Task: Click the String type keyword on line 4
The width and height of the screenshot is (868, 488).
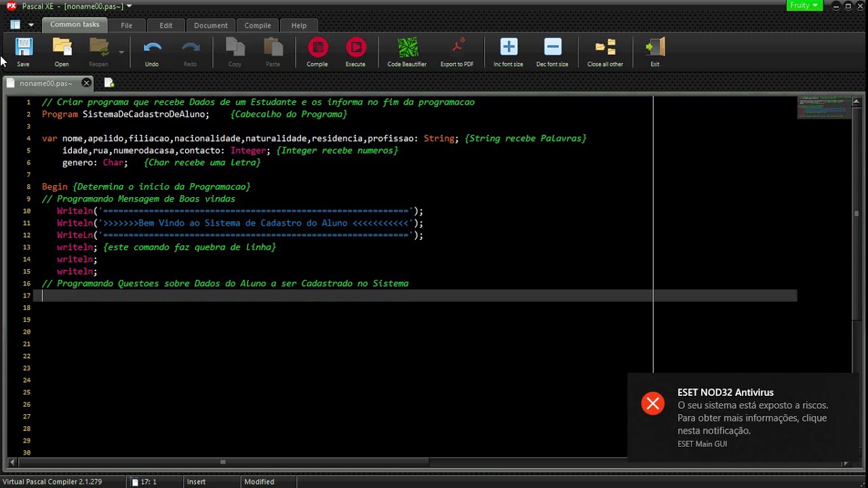Action: [x=439, y=138]
